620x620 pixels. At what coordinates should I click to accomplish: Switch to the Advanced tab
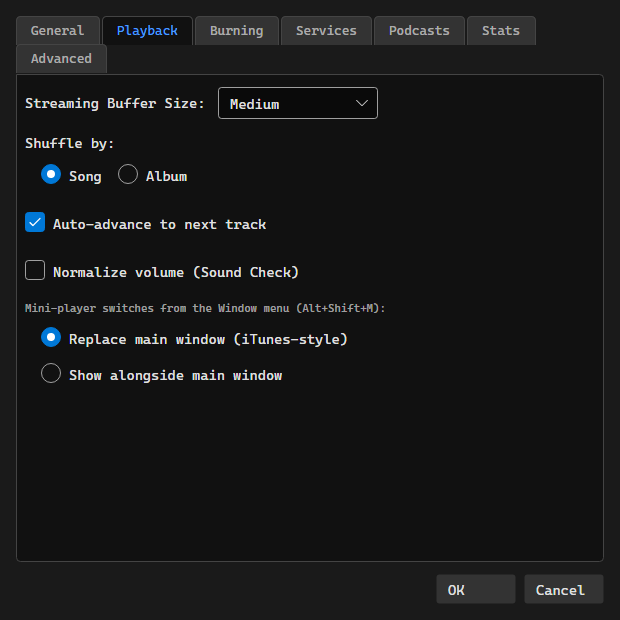(x=61, y=59)
